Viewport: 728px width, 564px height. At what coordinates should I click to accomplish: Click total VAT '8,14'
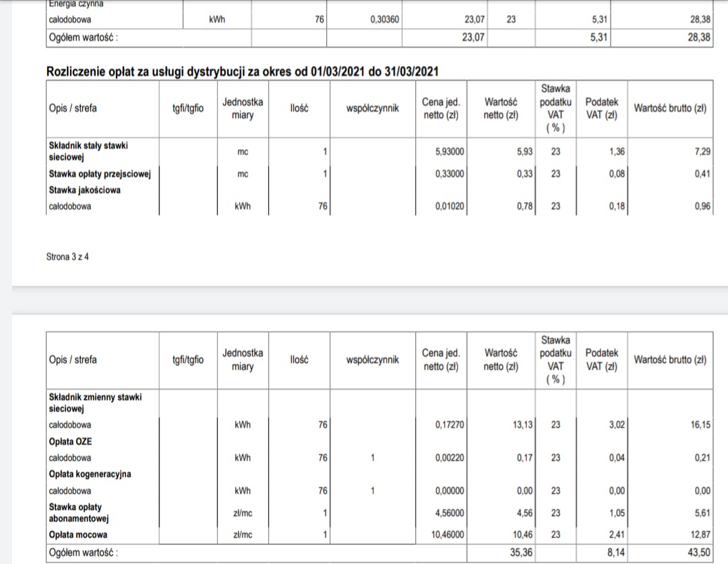(x=615, y=553)
